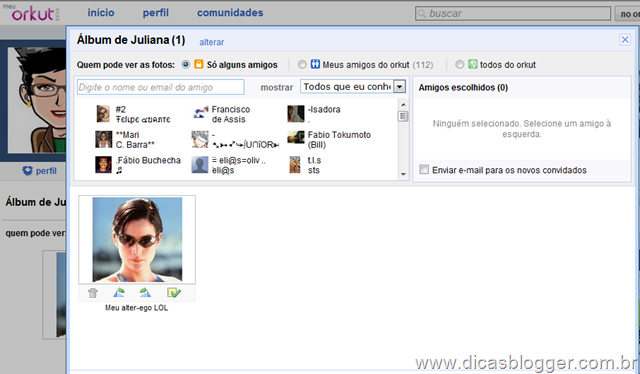640x374 pixels.
Task: Select avatar of Francisco de Assis
Action: pos(200,113)
